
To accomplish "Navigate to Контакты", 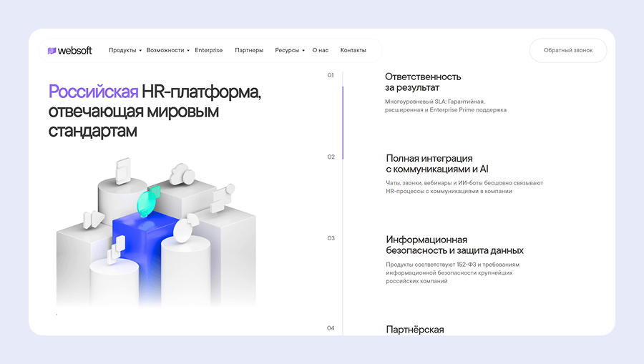I will click(353, 51).
